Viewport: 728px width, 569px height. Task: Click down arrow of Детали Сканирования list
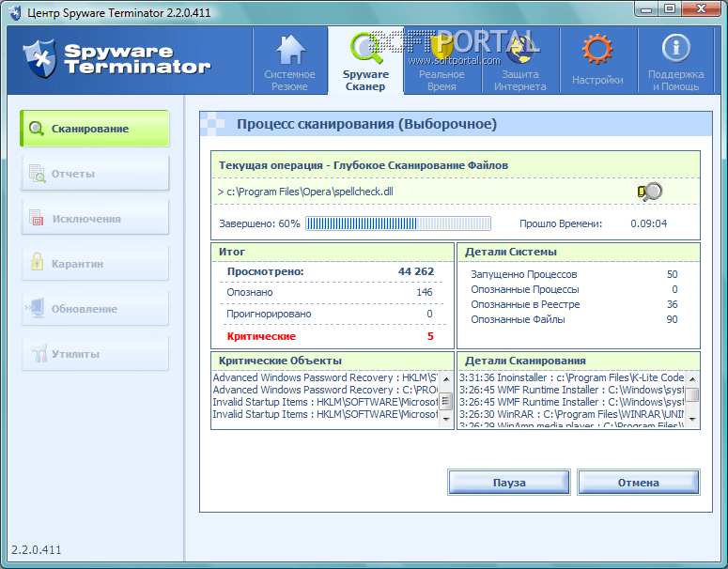pos(692,419)
